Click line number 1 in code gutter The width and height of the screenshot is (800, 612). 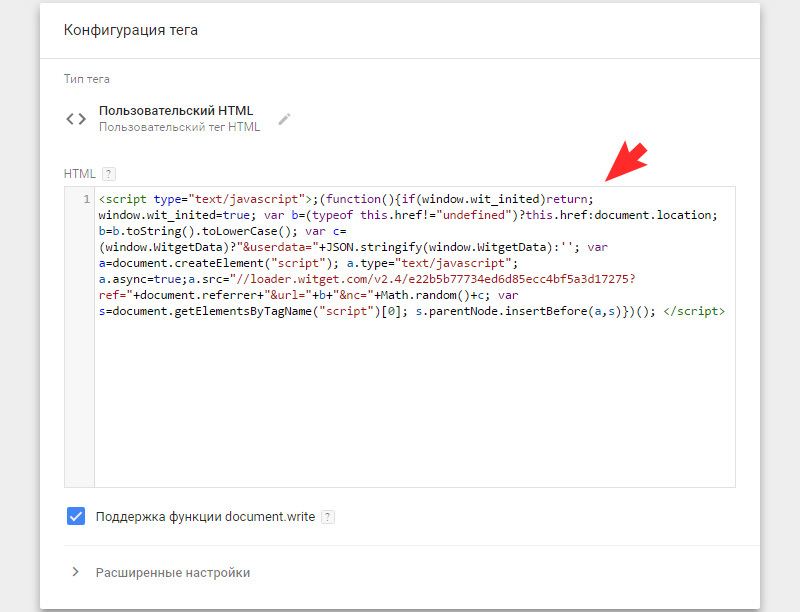point(86,199)
